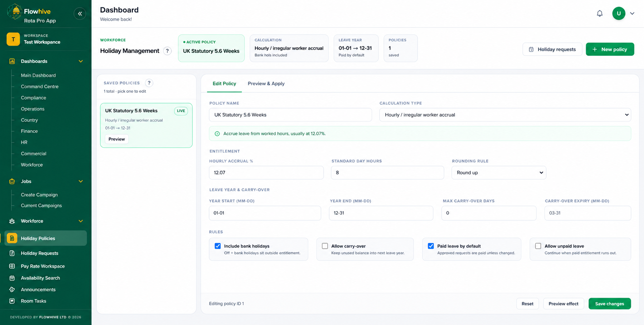Click Preview on UK Statutory policy card
The image size is (644, 325).
point(116,139)
